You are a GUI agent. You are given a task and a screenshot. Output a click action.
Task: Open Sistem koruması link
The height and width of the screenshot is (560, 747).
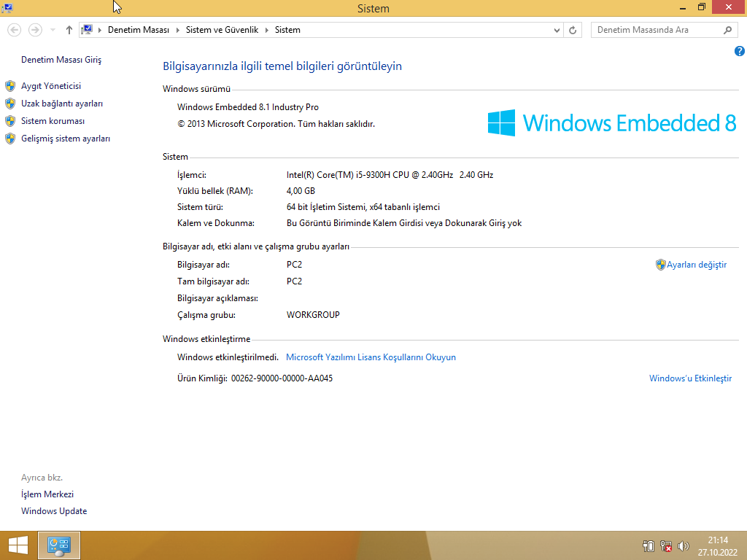coord(53,121)
